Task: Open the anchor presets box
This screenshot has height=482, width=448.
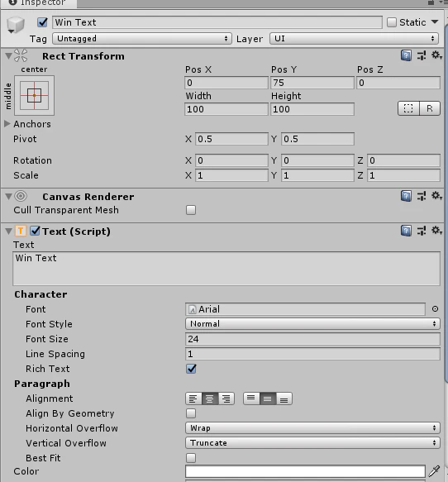Action: pyautogui.click(x=34, y=95)
